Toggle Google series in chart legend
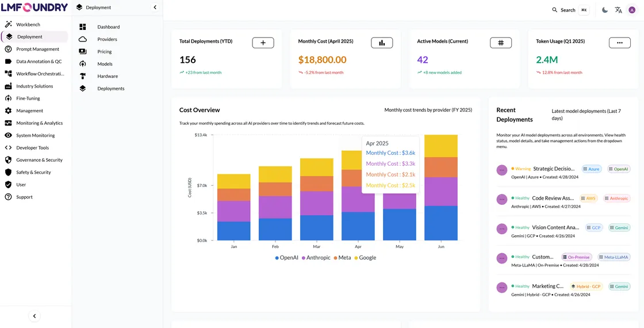644x328 pixels. coord(365,258)
